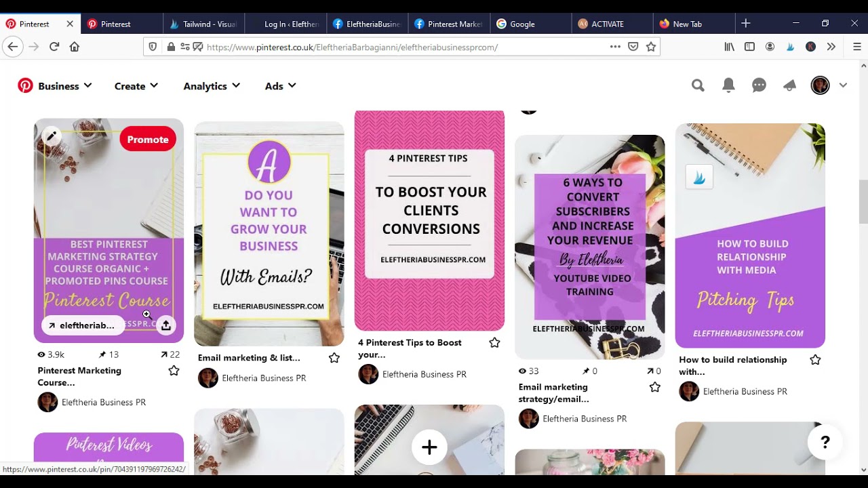Image resolution: width=868 pixels, height=488 pixels.
Task: Open the question mark help button
Action: 825,443
